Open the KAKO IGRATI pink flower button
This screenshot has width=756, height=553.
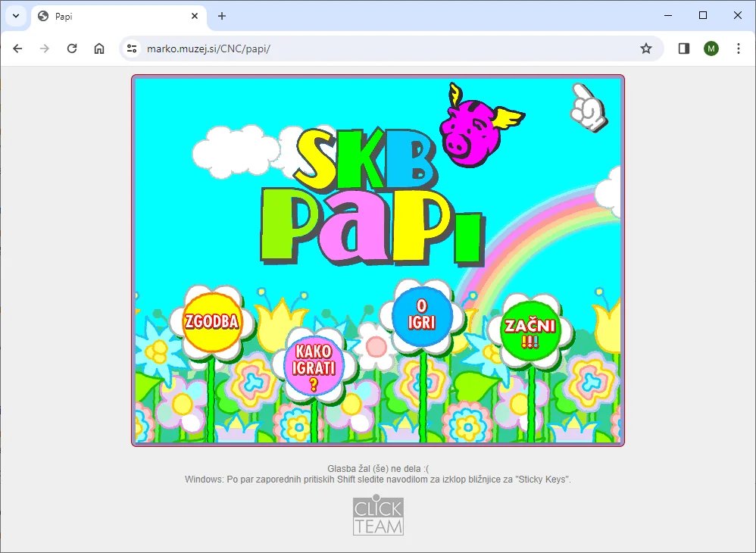click(x=314, y=367)
